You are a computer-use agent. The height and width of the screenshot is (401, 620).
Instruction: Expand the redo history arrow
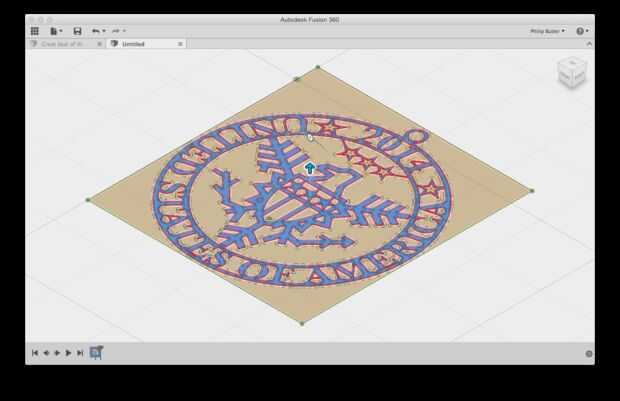(x=124, y=31)
